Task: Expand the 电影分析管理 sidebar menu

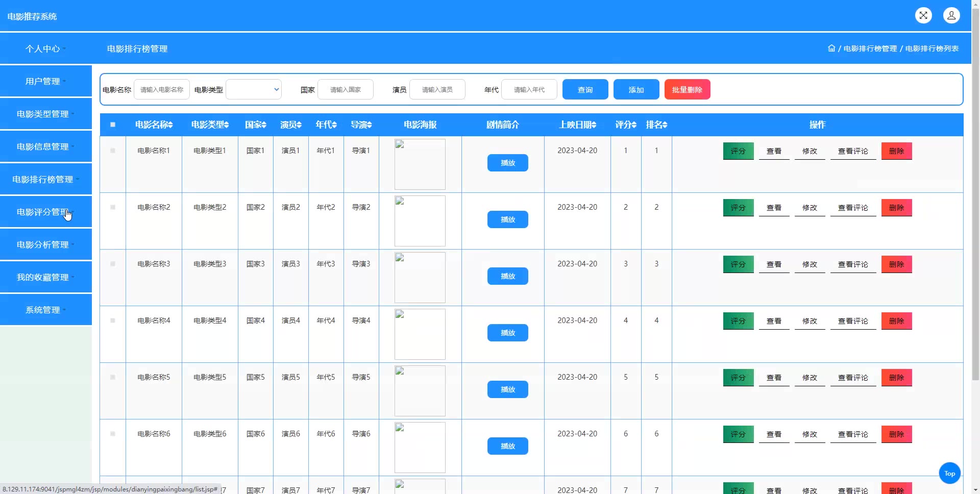Action: (46, 244)
